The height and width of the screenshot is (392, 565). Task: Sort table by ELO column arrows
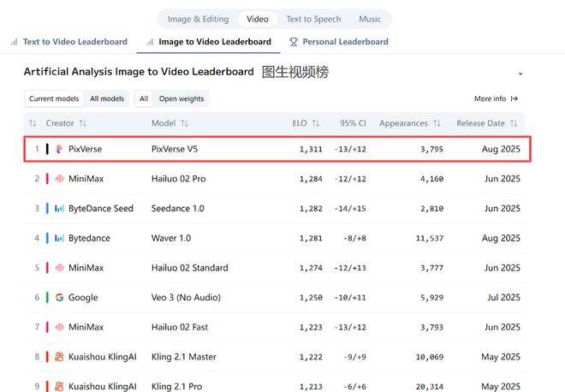click(316, 123)
